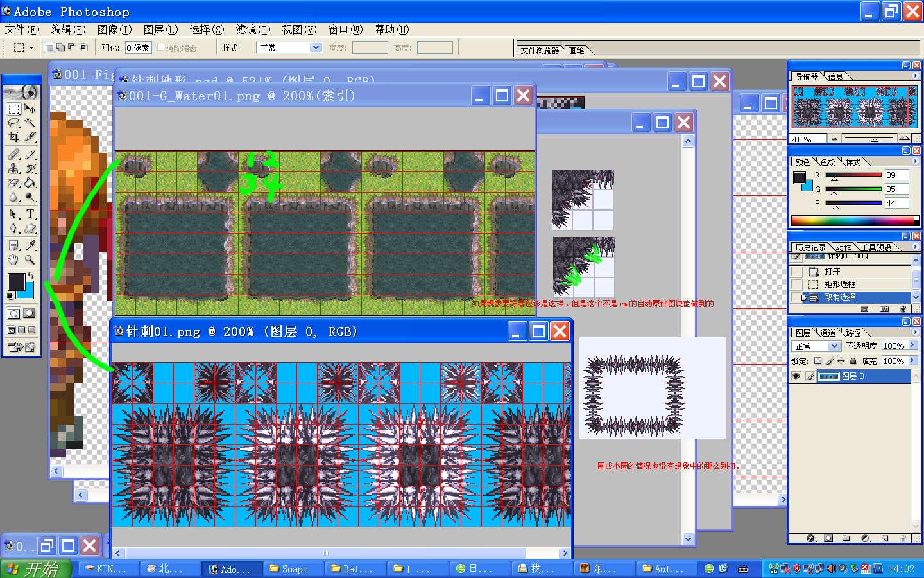Click the Snaps taskbar button
The height and width of the screenshot is (578, 924).
pos(293,569)
